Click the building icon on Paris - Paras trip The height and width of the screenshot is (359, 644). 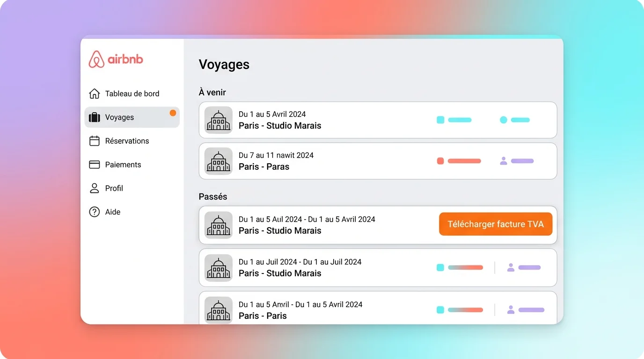[x=218, y=161]
